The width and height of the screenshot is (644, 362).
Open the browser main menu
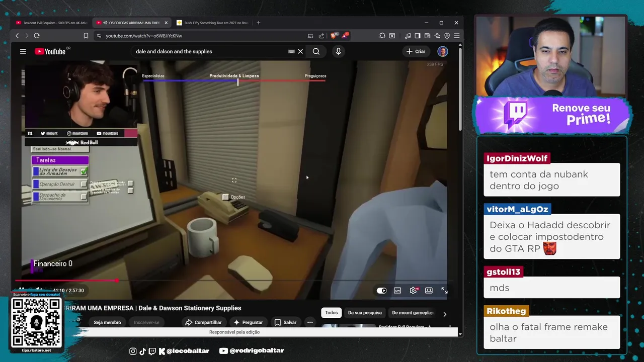[x=456, y=36]
